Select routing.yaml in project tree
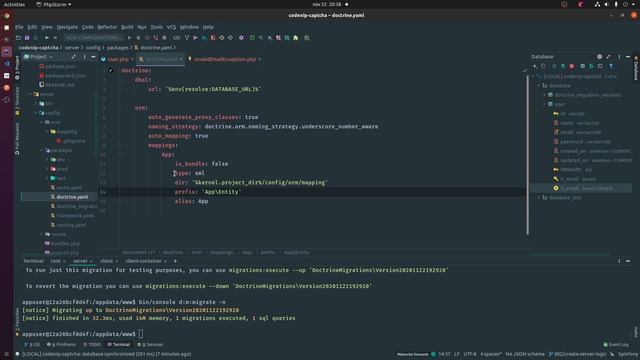The height and width of the screenshot is (360, 640). [x=71, y=225]
